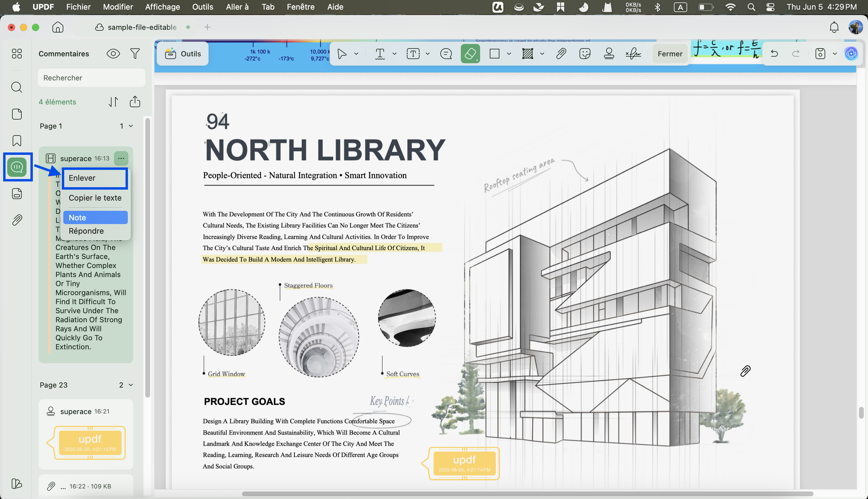Select the Eraser tool in toolbar
This screenshot has height=499, width=868.
click(470, 54)
